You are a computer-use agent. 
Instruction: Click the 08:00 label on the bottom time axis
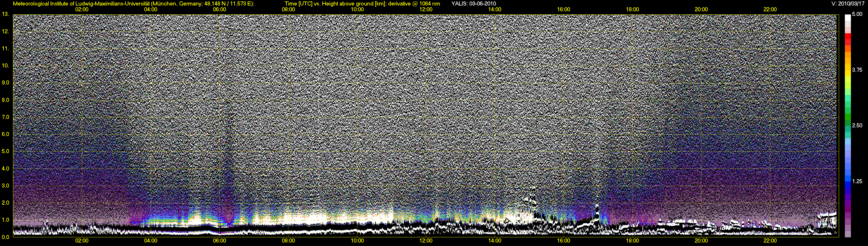pyautogui.click(x=288, y=241)
